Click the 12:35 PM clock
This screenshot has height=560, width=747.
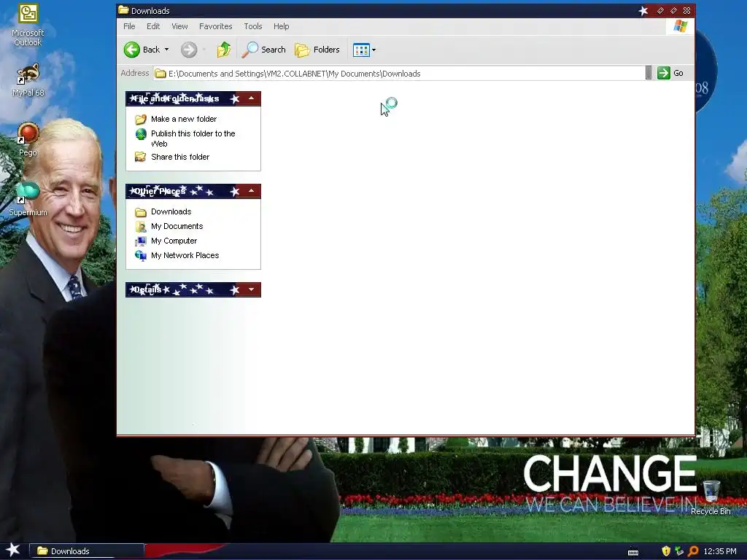[x=720, y=551]
